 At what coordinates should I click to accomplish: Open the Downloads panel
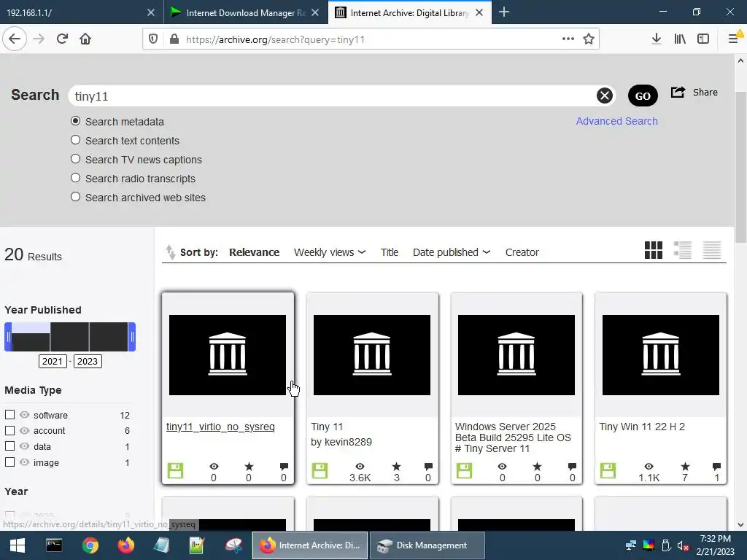pos(657,39)
